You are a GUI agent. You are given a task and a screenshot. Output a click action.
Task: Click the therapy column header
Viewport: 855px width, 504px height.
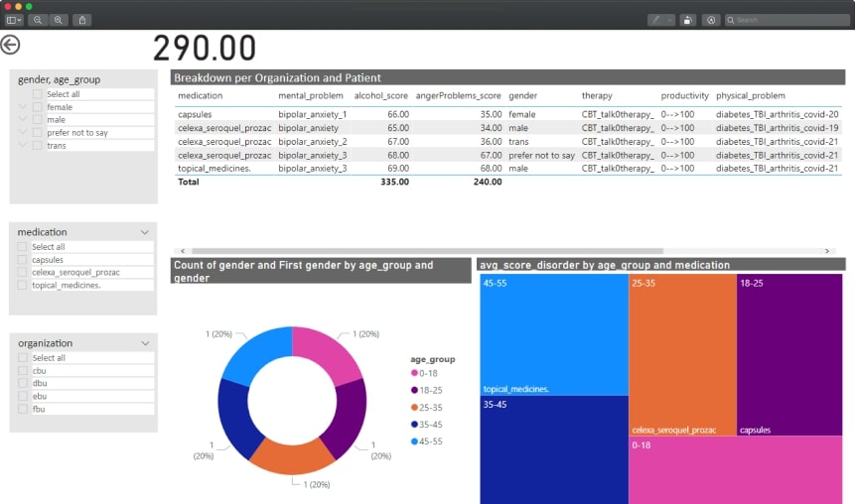[x=597, y=96]
